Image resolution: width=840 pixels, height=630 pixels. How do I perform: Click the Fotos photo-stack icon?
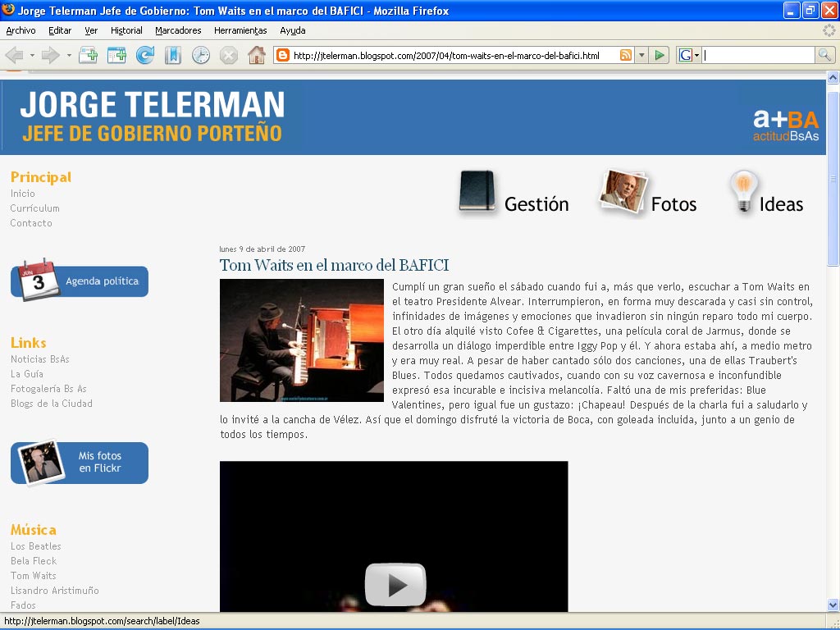coord(623,192)
